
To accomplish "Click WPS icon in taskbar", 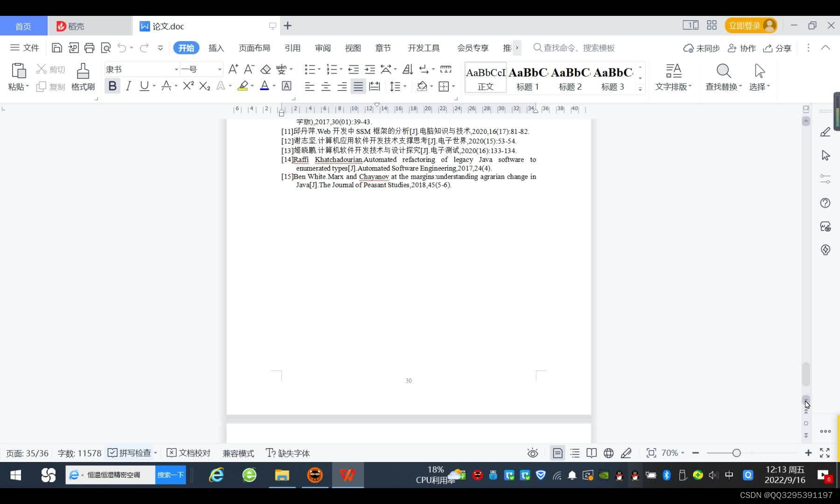I will (x=347, y=475).
